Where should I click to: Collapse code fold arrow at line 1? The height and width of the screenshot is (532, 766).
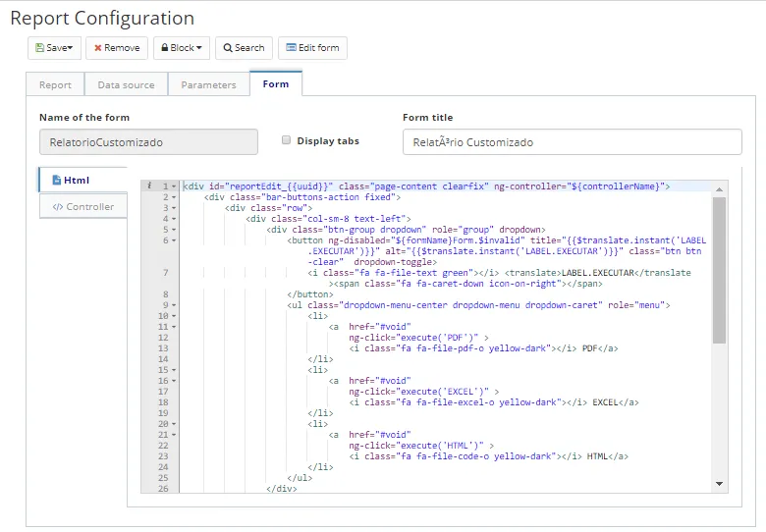click(174, 186)
